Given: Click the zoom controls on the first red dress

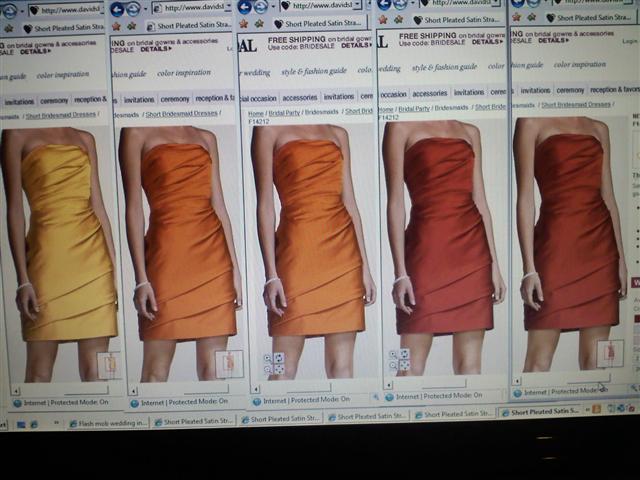Looking at the screenshot, I should click(x=399, y=360).
